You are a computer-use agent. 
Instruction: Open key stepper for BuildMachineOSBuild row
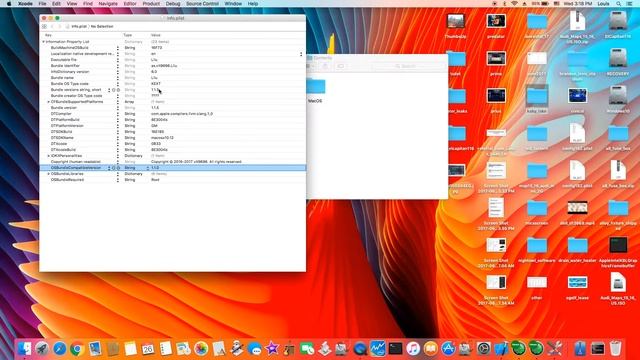(x=118, y=48)
